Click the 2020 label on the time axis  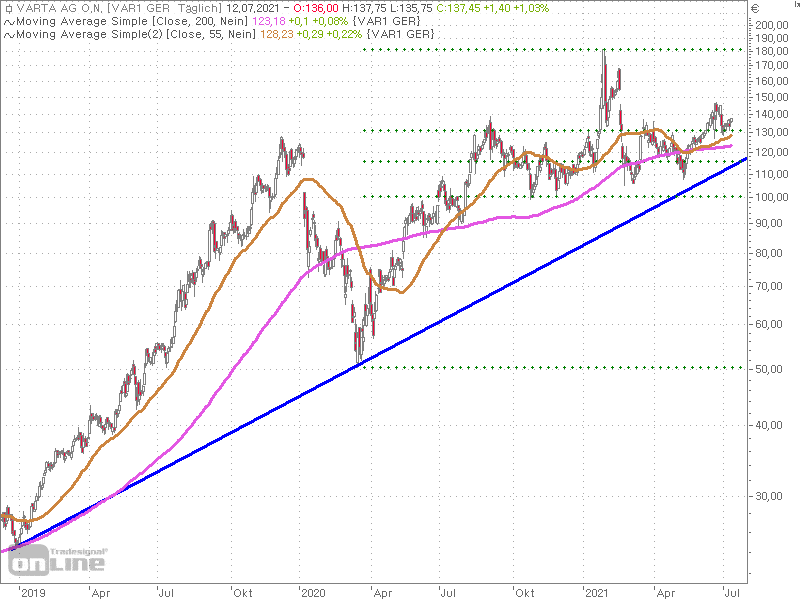click(313, 593)
